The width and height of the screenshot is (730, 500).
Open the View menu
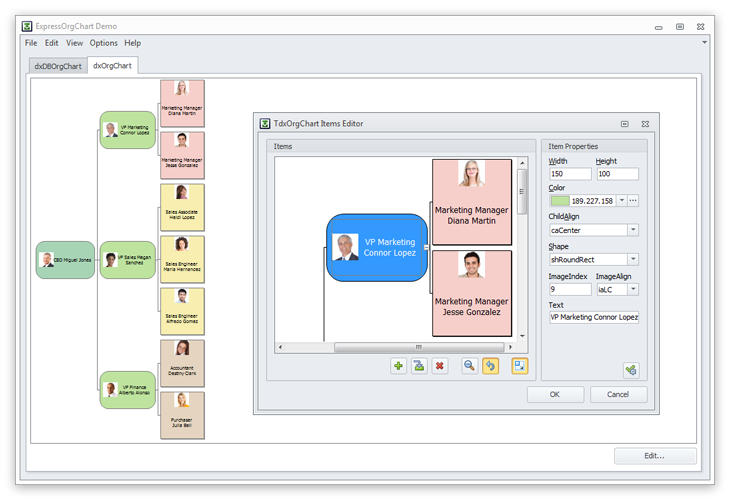pyautogui.click(x=74, y=43)
